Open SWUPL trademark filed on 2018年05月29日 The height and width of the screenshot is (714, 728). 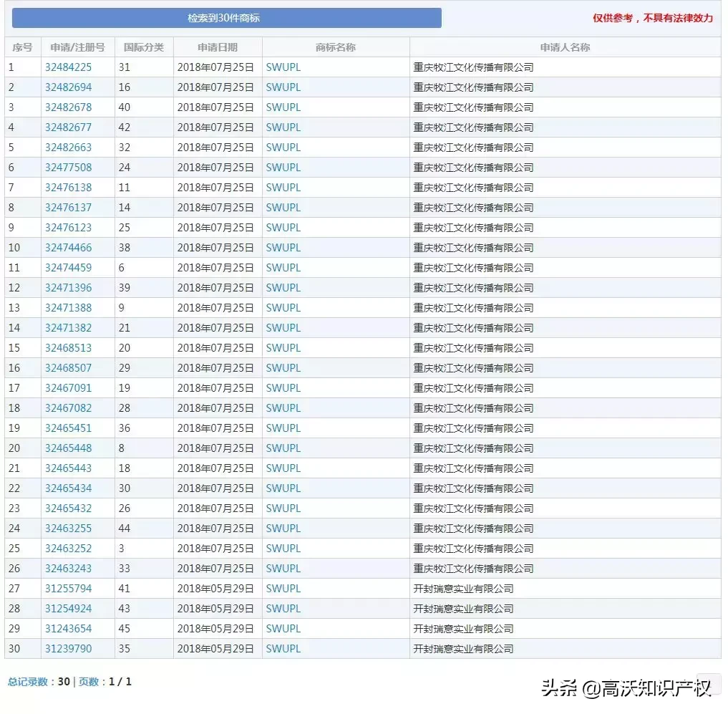283,588
